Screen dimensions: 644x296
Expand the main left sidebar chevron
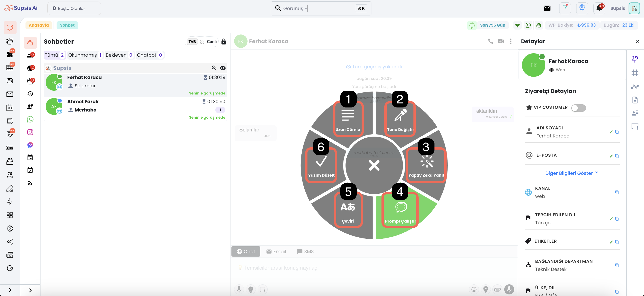pos(10,290)
